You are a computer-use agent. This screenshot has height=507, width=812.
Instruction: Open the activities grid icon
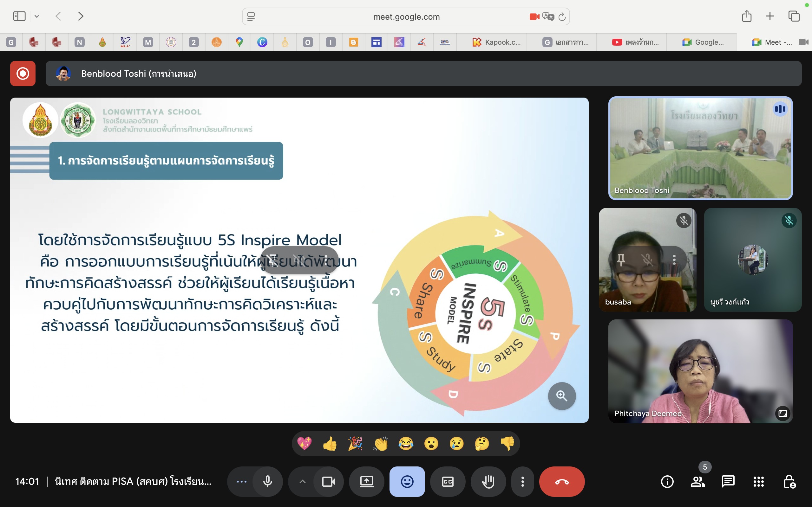point(758,482)
